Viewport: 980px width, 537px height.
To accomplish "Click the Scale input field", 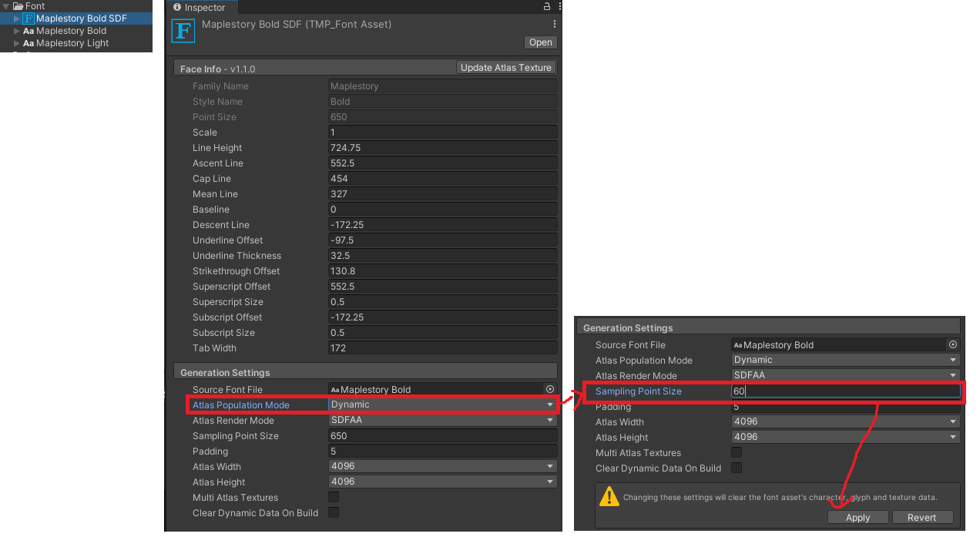I will (443, 132).
